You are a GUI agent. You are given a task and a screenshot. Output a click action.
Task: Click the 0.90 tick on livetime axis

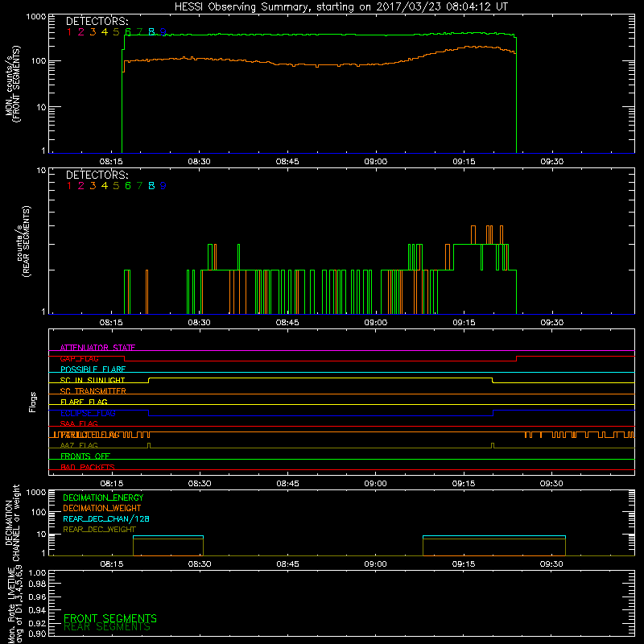point(37,634)
